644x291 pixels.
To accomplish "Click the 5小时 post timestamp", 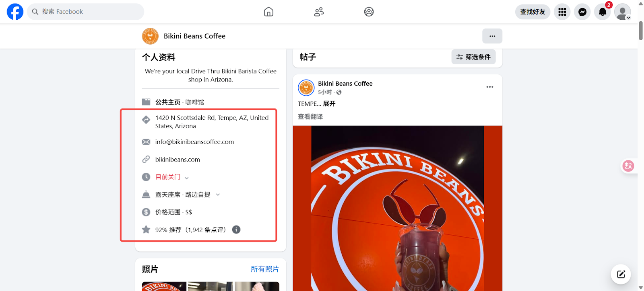I will point(325,92).
